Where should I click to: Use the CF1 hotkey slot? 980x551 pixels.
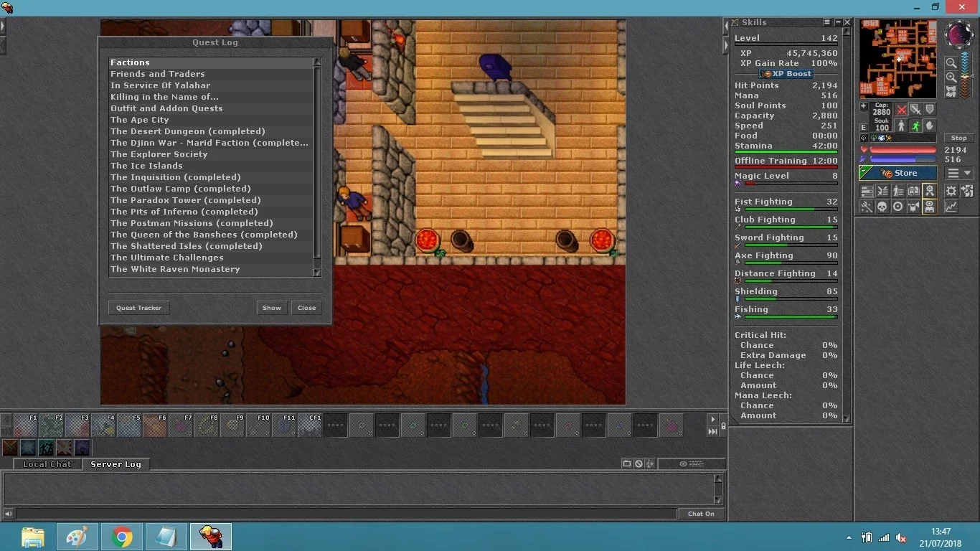(x=310, y=425)
